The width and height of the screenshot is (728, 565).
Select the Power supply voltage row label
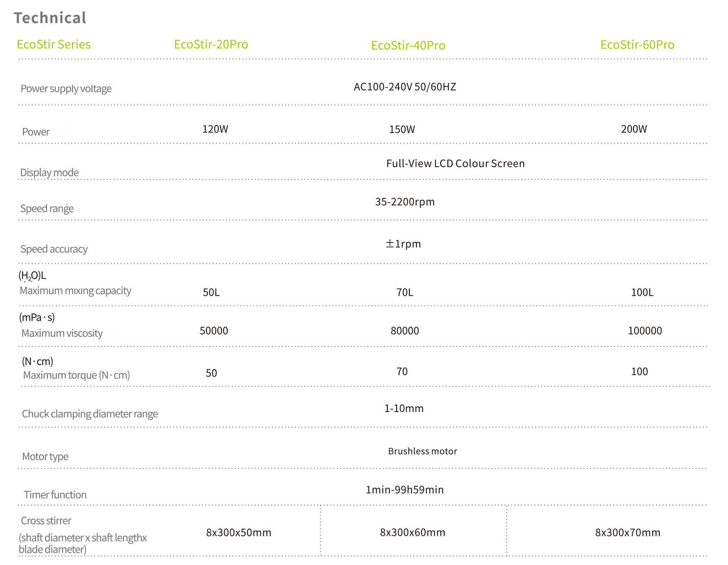click(x=66, y=89)
